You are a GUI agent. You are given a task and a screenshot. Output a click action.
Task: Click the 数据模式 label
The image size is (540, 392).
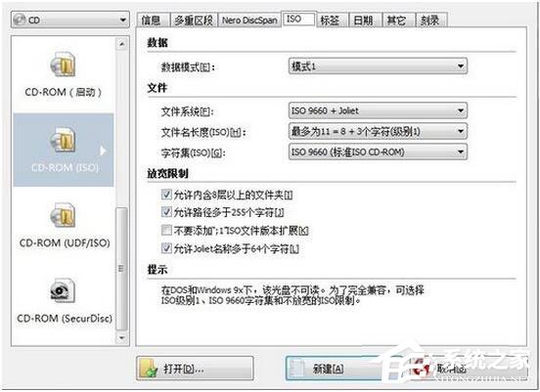(188, 66)
